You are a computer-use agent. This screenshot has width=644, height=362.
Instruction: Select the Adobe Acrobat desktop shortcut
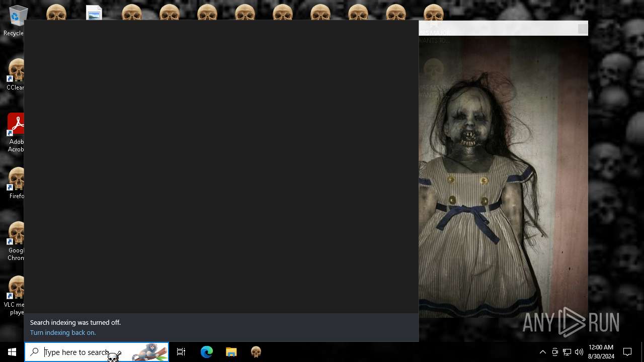pyautogui.click(x=16, y=133)
